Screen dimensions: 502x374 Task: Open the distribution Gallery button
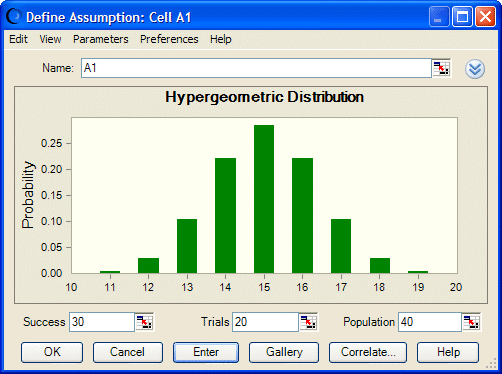[284, 352]
